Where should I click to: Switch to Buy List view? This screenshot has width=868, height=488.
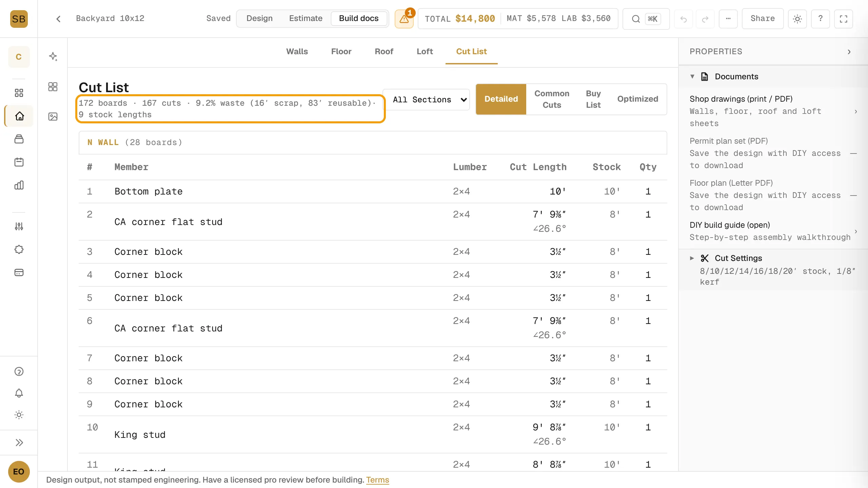click(593, 99)
